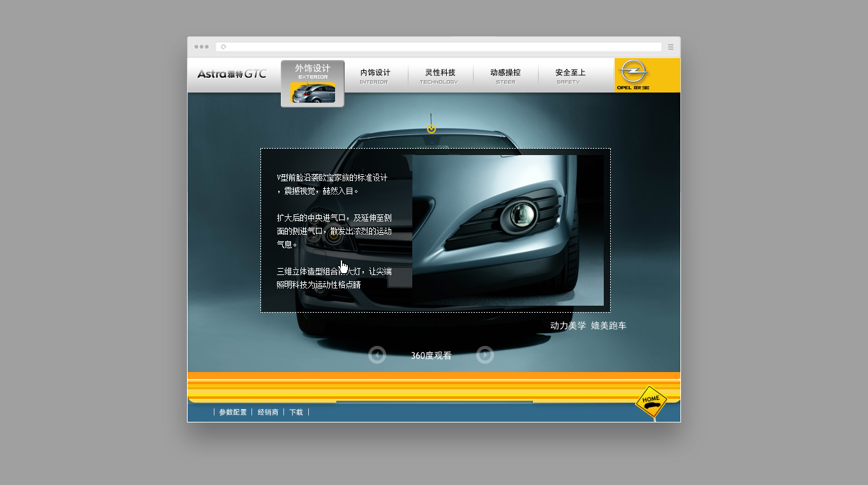Screen dimensions: 868x485
Task: Open the 灵性科技 Technology tab
Action: [x=440, y=75]
